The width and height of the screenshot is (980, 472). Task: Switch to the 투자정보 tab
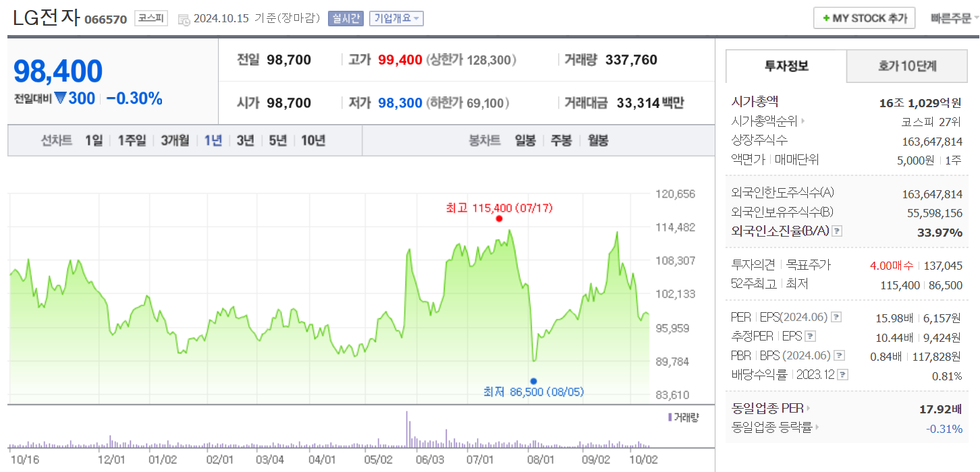tap(786, 66)
